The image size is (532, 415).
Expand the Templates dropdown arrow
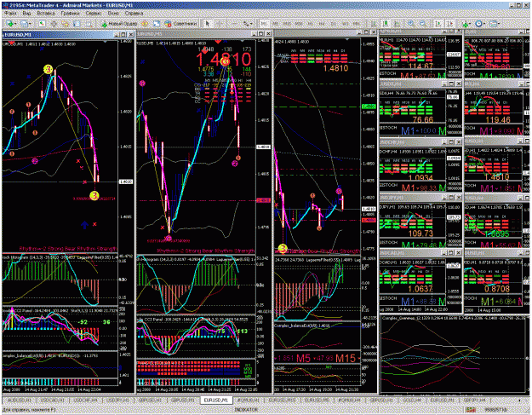click(499, 24)
